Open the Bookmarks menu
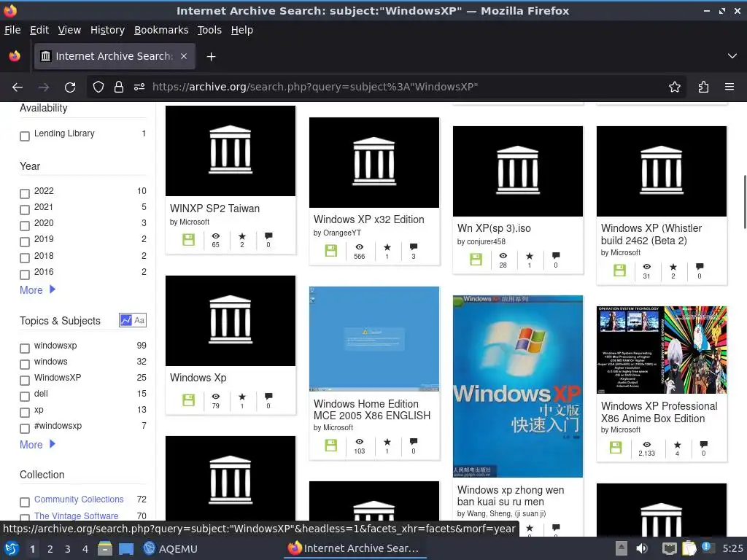 [161, 30]
